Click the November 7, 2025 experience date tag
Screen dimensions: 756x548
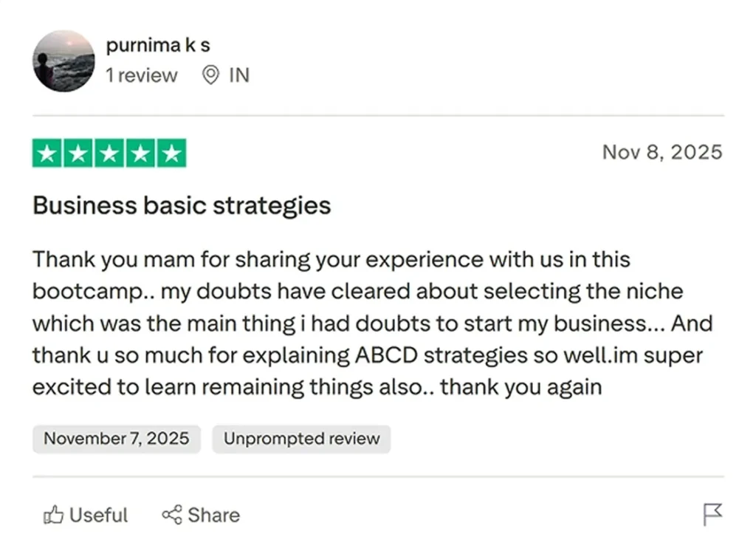pos(117,439)
